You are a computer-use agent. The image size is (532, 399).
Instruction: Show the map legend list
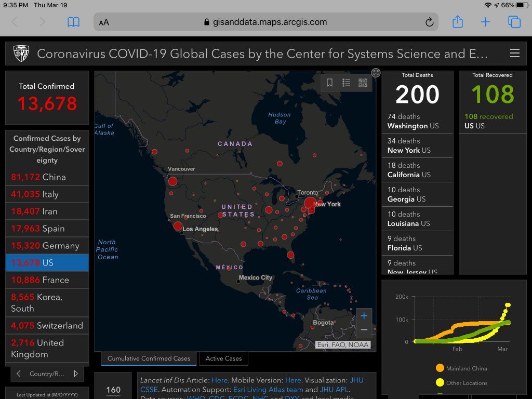click(346, 83)
